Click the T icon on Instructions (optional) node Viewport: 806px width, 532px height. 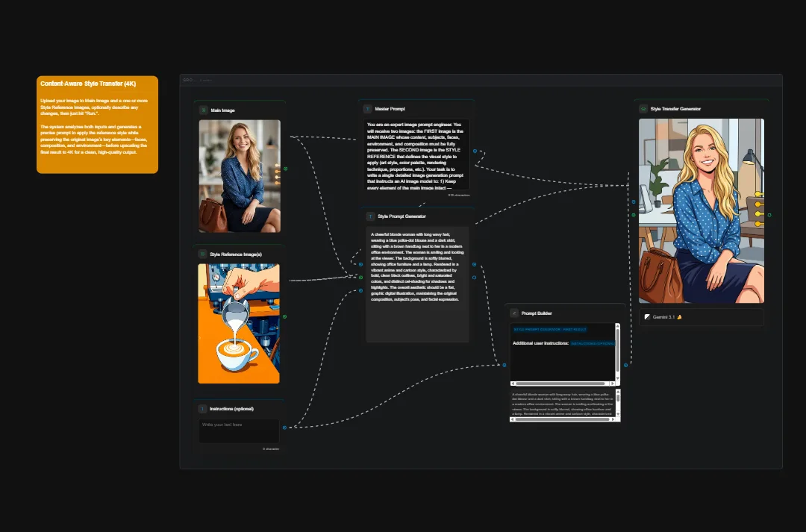coord(201,408)
